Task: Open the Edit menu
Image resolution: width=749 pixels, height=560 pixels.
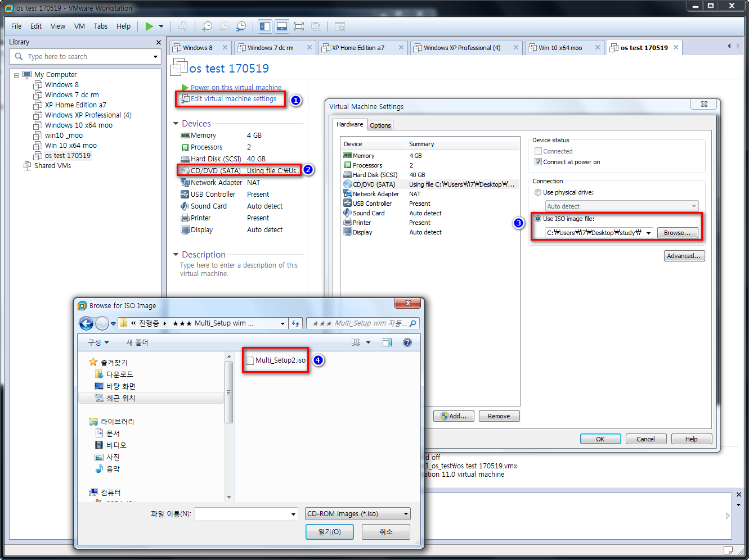Action: [36, 26]
